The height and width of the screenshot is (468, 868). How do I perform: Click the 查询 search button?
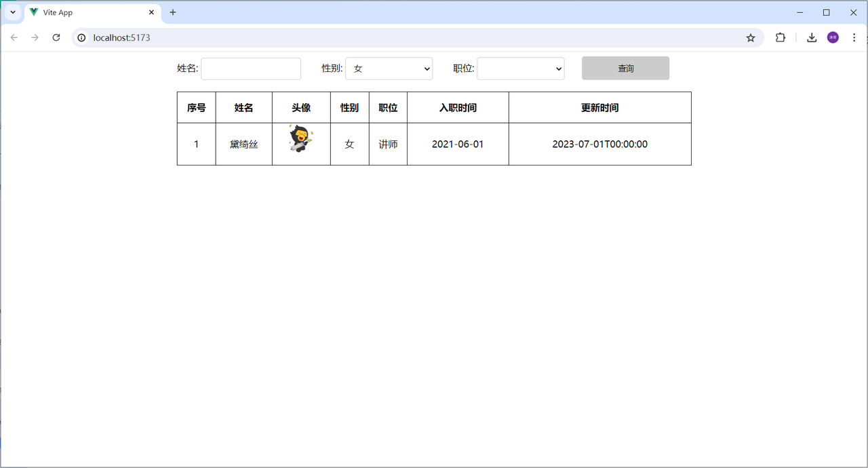point(625,68)
